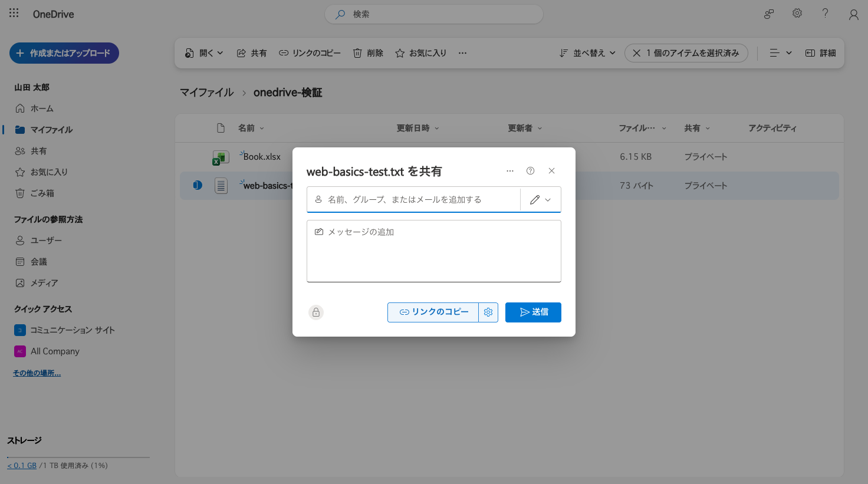
Task: Open the 開く dropdown in toolbar
Action: 204,53
